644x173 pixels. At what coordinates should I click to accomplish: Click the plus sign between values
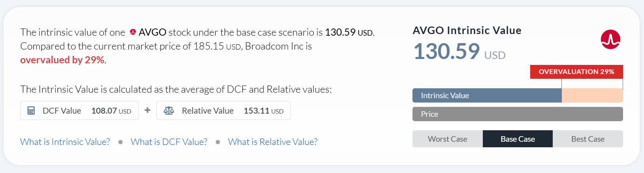point(147,110)
